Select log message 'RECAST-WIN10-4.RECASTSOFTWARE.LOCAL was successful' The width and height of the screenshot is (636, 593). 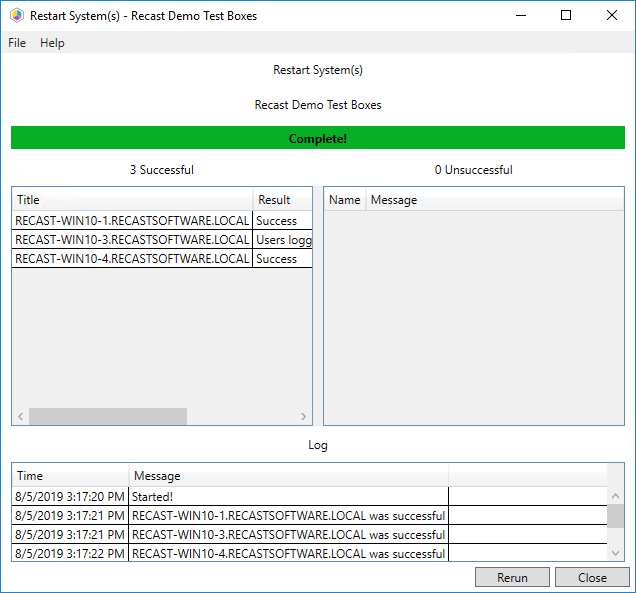(x=288, y=553)
